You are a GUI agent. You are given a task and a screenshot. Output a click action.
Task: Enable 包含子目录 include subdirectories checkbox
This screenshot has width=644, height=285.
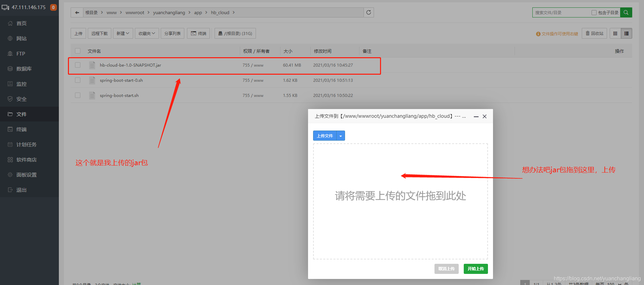(x=594, y=12)
